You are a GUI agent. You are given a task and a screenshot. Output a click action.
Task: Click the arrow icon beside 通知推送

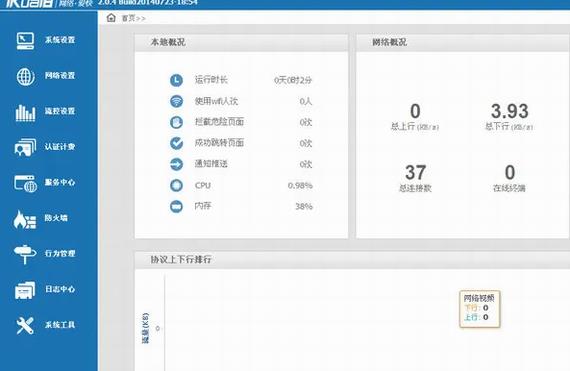click(x=177, y=164)
